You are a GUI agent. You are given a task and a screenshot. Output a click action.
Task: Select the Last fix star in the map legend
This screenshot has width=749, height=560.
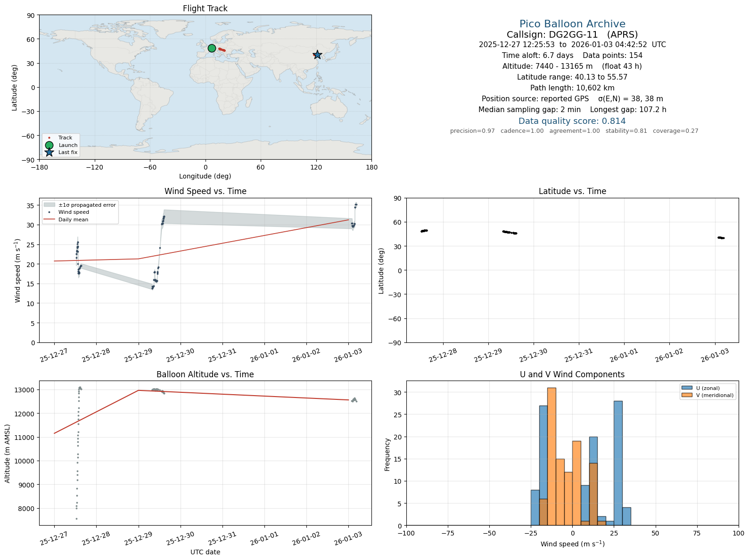(49, 152)
